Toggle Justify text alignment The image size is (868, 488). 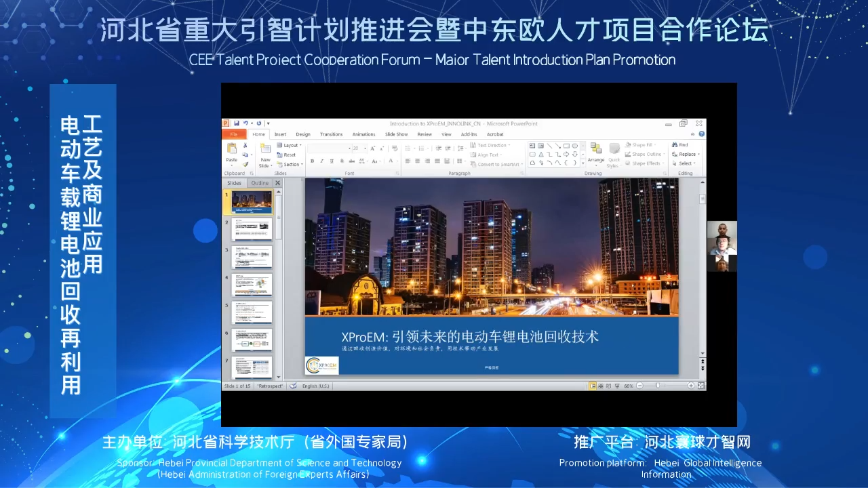pyautogui.click(x=437, y=161)
